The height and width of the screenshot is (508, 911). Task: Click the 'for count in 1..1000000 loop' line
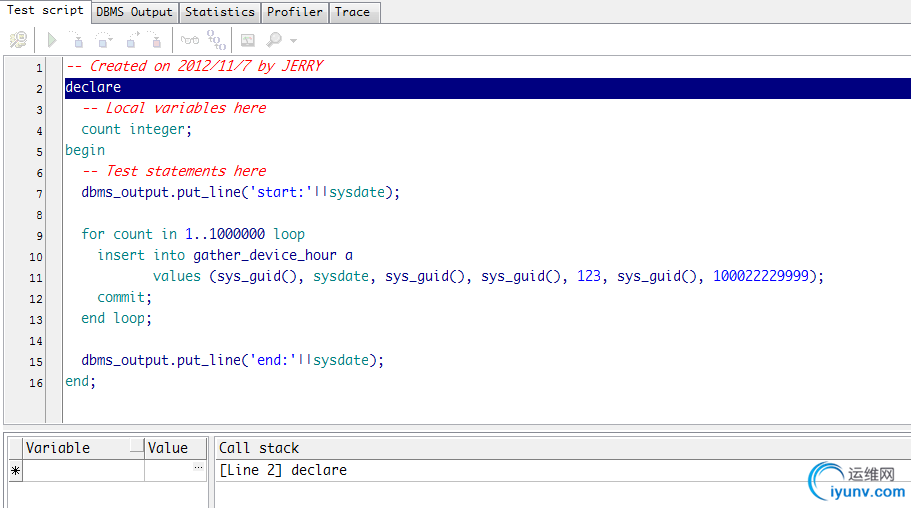[x=193, y=234]
